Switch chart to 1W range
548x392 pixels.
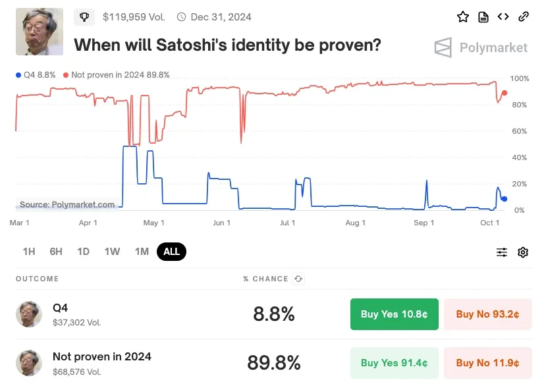(x=112, y=252)
